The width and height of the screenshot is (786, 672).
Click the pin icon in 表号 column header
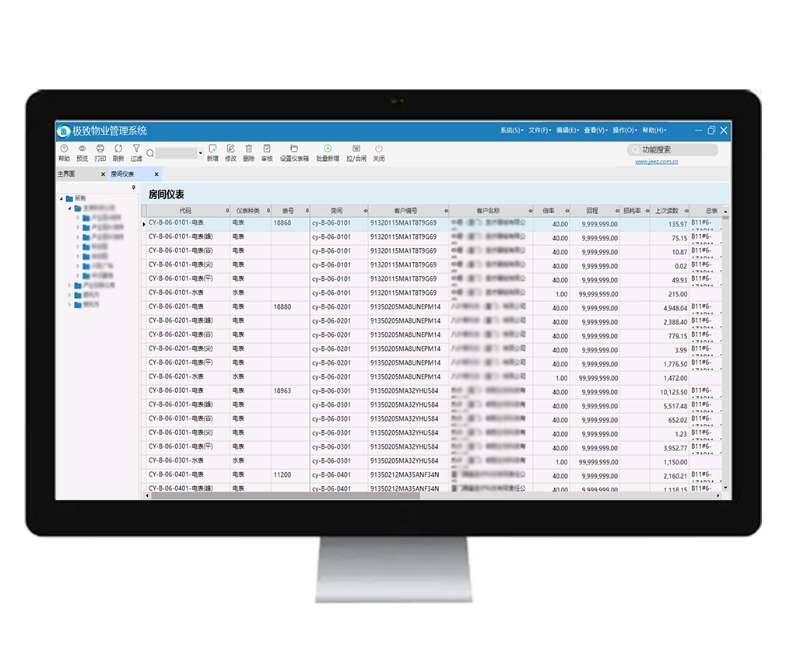307,211
